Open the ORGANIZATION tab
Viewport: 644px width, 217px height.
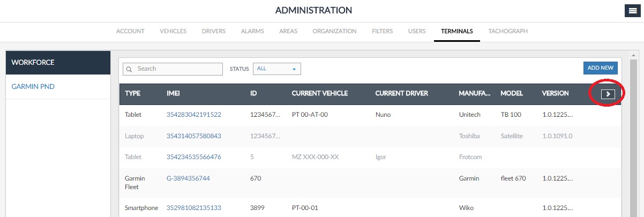pyautogui.click(x=334, y=31)
